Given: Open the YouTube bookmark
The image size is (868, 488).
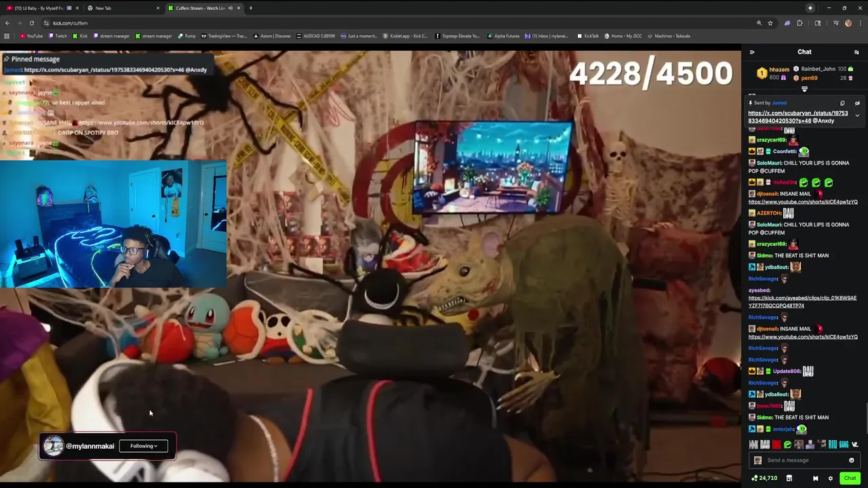Looking at the screenshot, I should (31, 36).
